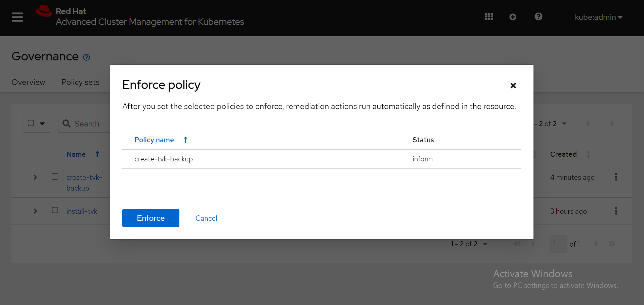This screenshot has width=644, height=305.
Task: Switch to the Policy sets tab
Action: coord(80,82)
